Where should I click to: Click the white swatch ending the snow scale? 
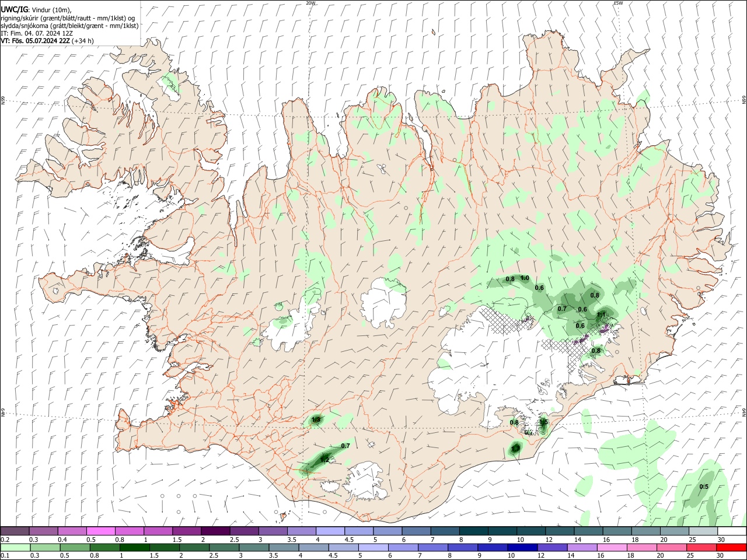pyautogui.click(x=732, y=531)
